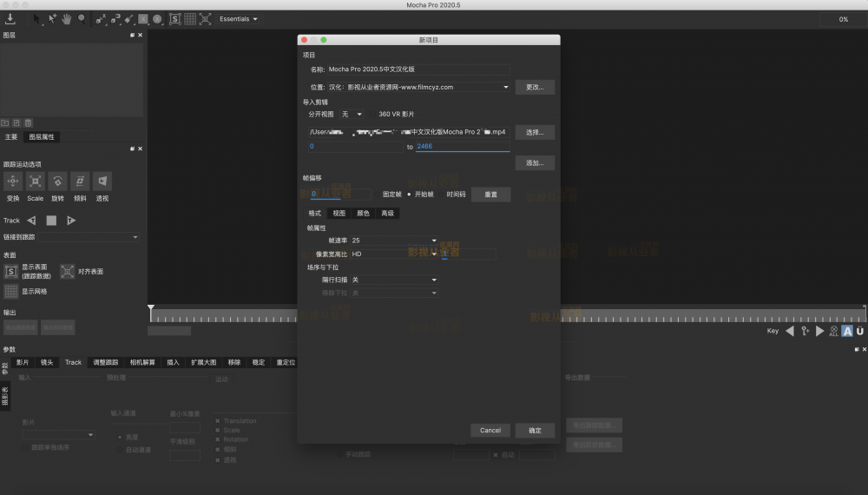
Task: Select the X-spline creation tool
Action: coord(101,19)
